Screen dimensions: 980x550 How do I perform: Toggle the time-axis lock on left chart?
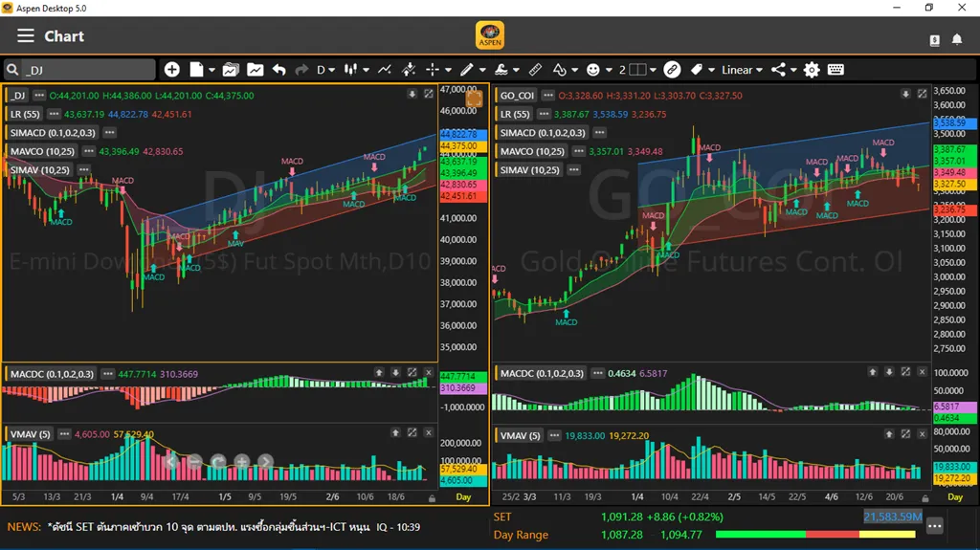point(432,497)
